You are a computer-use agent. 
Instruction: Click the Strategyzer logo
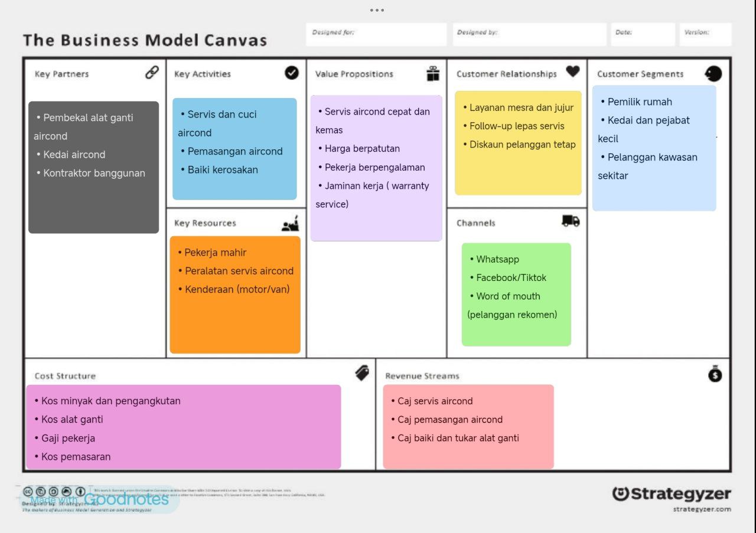tap(672, 495)
